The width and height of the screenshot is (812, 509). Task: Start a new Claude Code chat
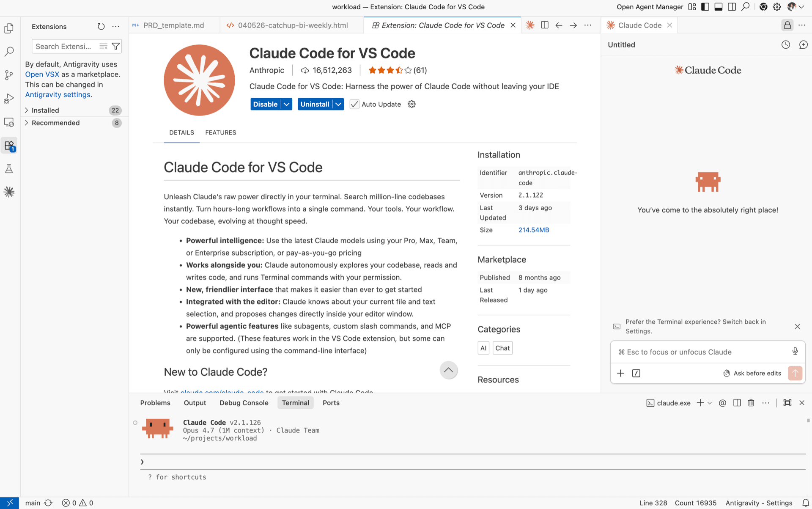[803, 45]
